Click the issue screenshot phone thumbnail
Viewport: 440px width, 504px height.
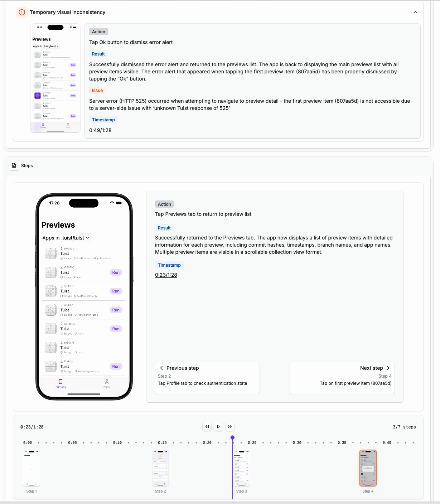click(55, 78)
